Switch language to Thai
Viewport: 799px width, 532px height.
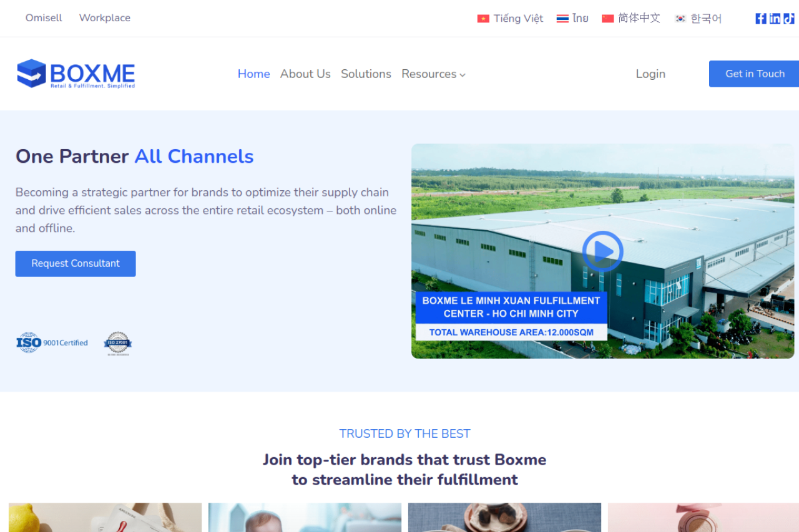572,19
